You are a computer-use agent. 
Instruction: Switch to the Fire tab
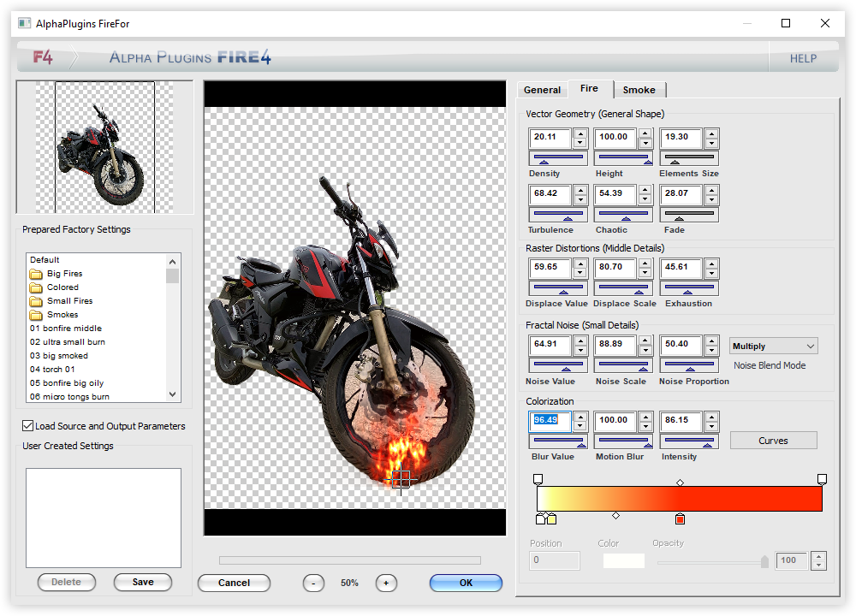(589, 88)
